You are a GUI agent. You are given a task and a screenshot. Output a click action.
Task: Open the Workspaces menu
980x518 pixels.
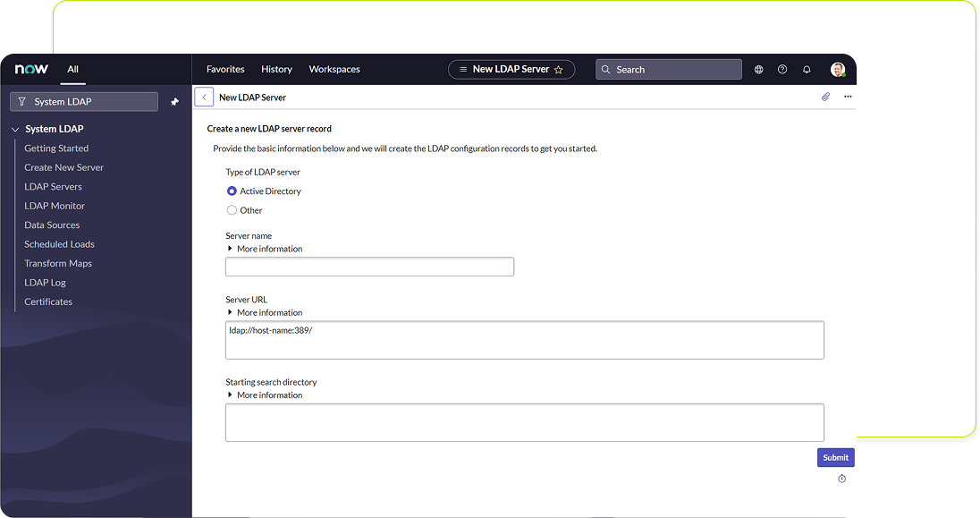point(334,70)
